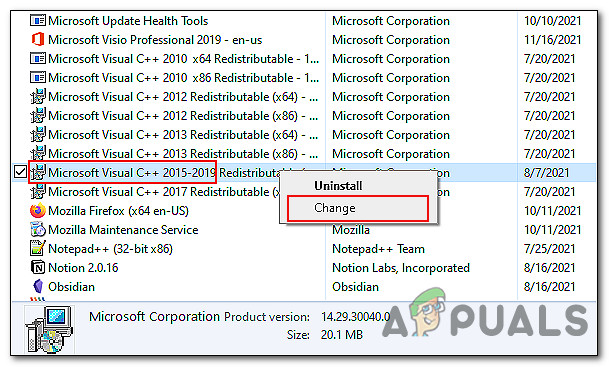Viewport: 609px width, 367px height.
Task: Uncheck the Visual C++ 2015-2019 row checkbox
Action: point(20,172)
